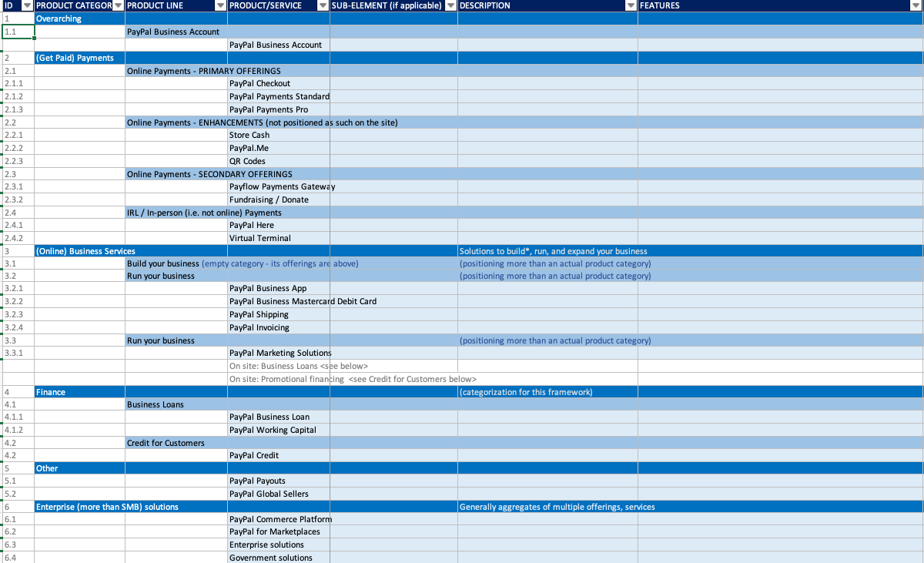Click the 'Credit for Customers' cell
The height and width of the screenshot is (563, 924).
tap(176, 443)
